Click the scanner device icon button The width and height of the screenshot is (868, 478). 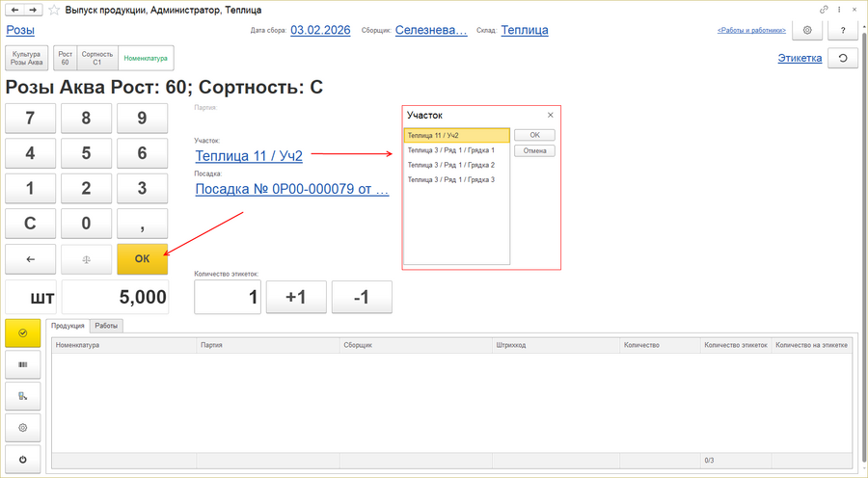(x=23, y=396)
